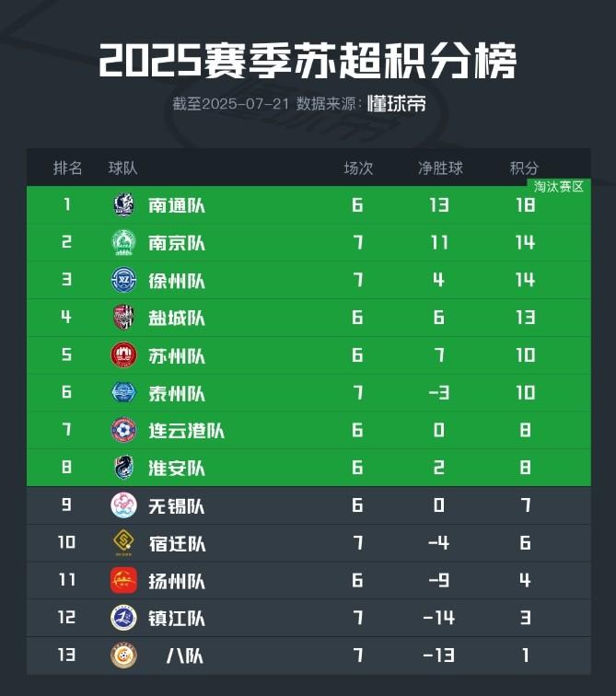Click the 淮安队 team logo
The height and width of the screenshot is (696, 616).
tap(123, 469)
